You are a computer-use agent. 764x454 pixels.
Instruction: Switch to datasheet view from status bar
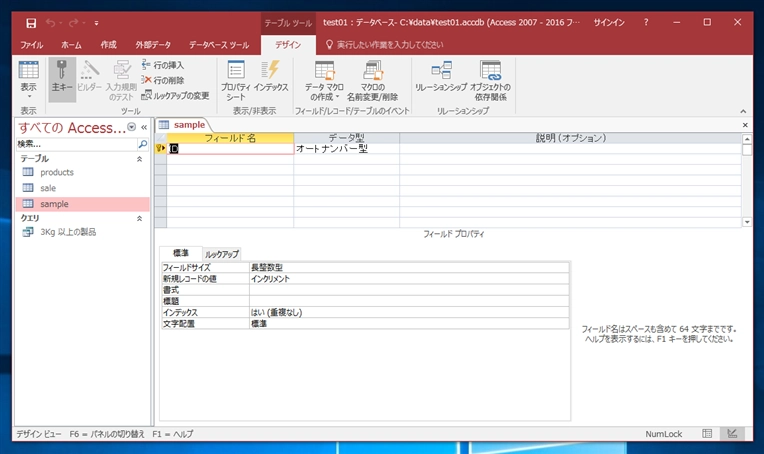click(x=707, y=434)
